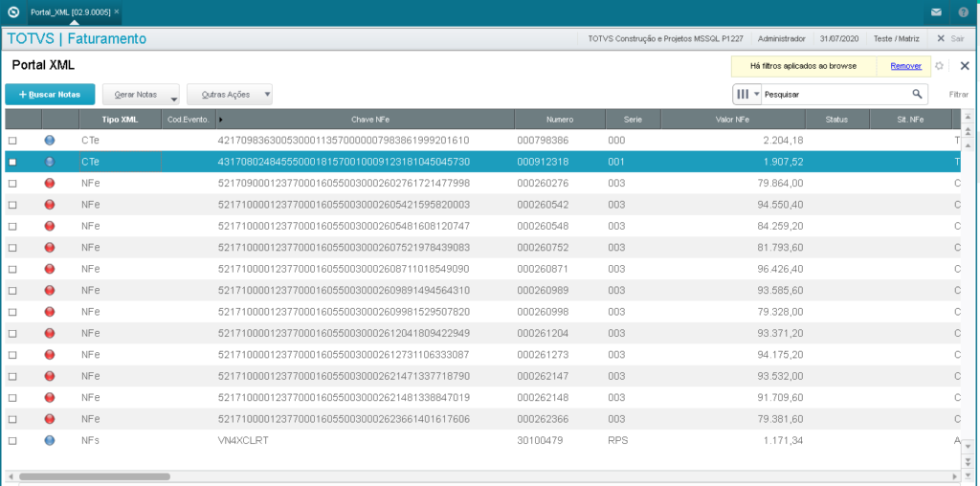Click blue status icon of CTe row 000798386
Screen dimensions: 980x486
(x=50, y=141)
